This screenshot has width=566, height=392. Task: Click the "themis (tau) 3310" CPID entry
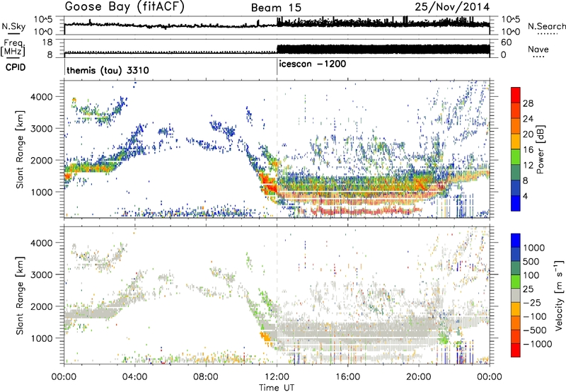click(108, 70)
